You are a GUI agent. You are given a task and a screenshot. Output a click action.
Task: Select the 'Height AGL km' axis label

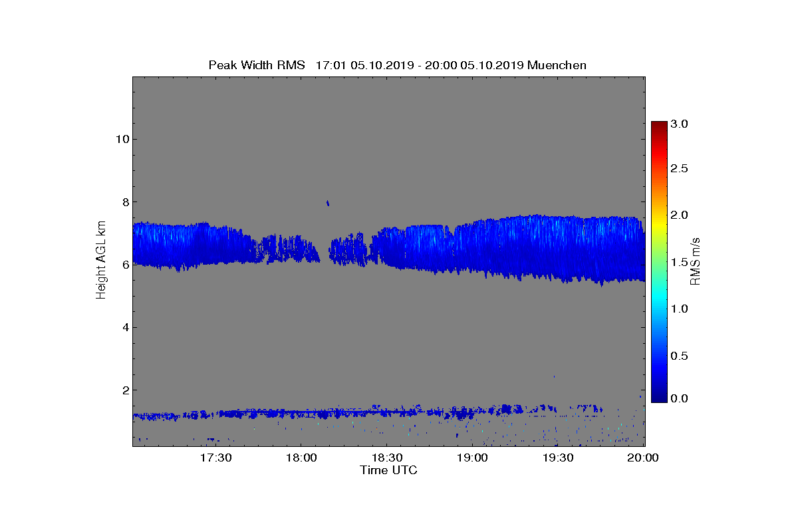(x=102, y=261)
